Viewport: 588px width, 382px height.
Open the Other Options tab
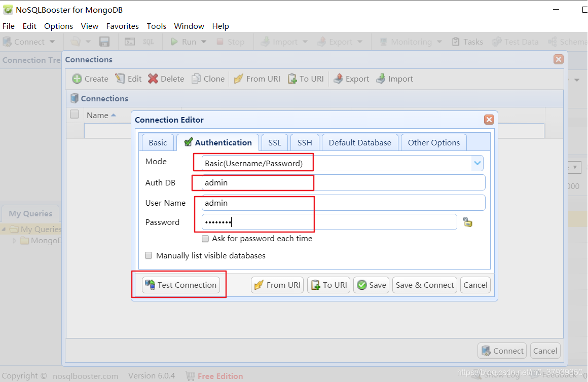click(434, 142)
